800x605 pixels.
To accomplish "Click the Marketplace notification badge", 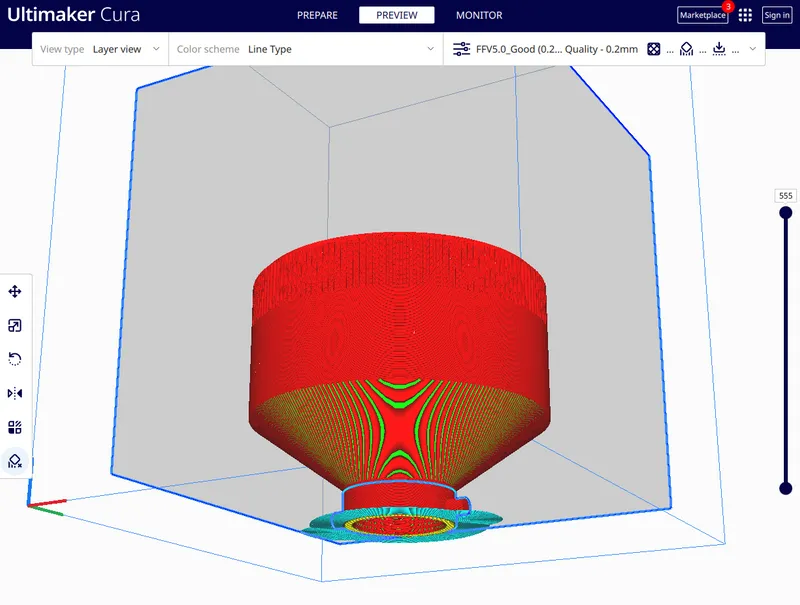I will 728,7.
